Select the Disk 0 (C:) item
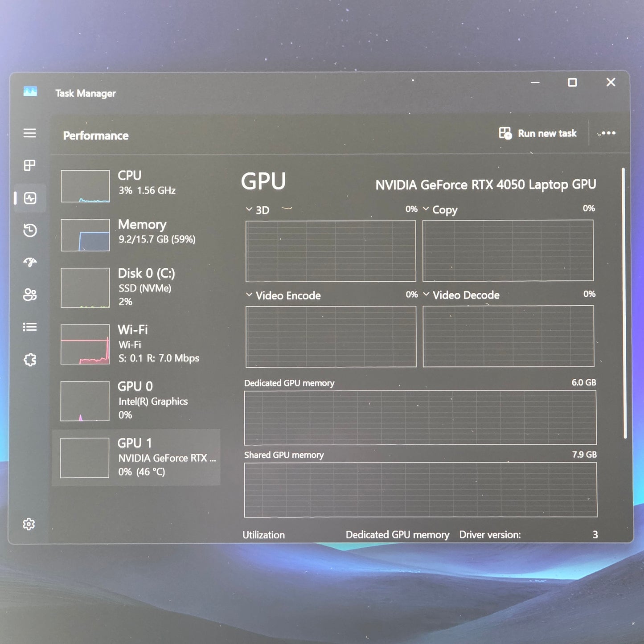This screenshot has width=644, height=644. 136,287
